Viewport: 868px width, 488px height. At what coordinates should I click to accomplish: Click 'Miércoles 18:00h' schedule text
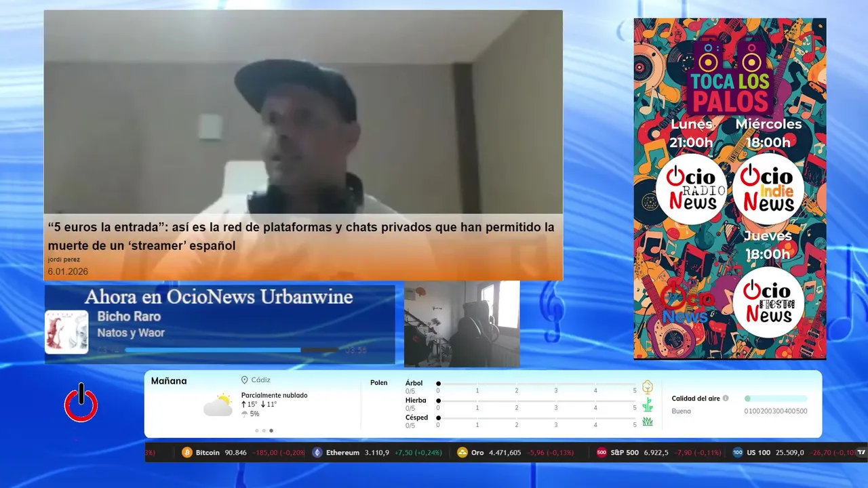[768, 134]
